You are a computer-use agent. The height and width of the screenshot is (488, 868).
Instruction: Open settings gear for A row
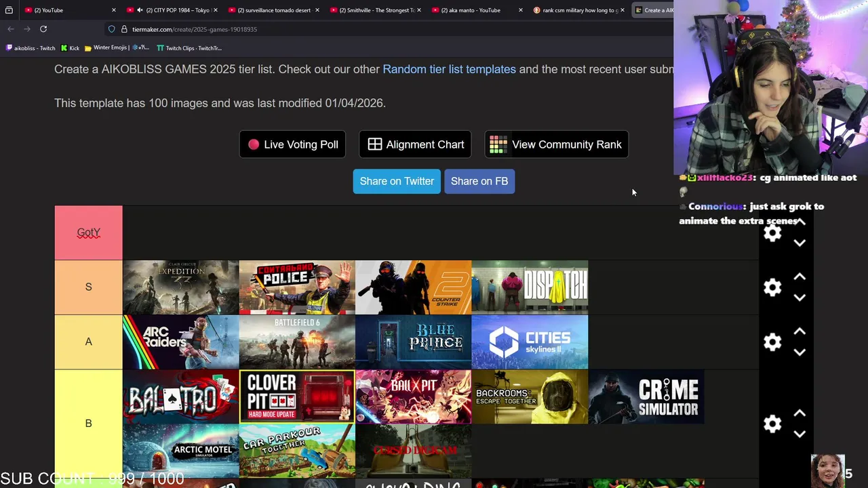[x=772, y=342]
